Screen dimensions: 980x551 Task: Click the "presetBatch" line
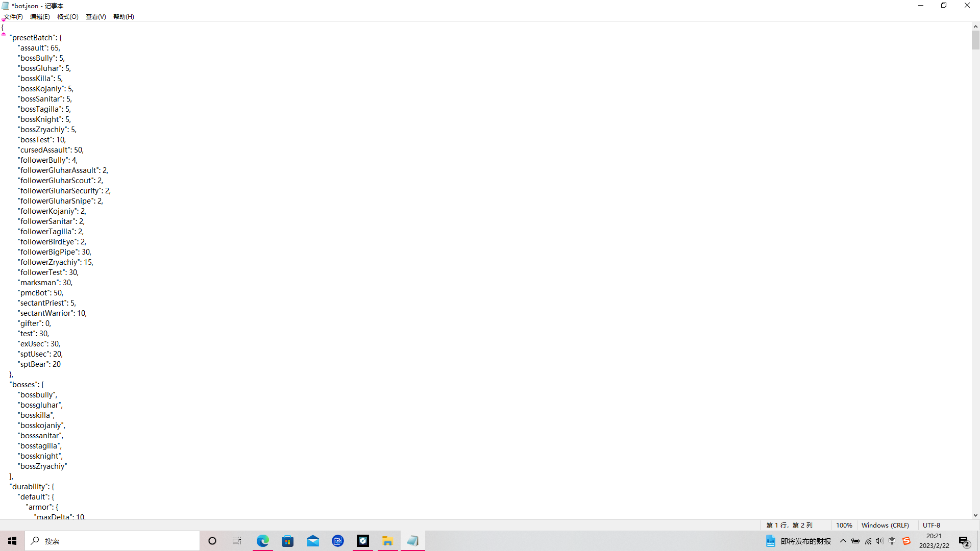tap(36, 38)
